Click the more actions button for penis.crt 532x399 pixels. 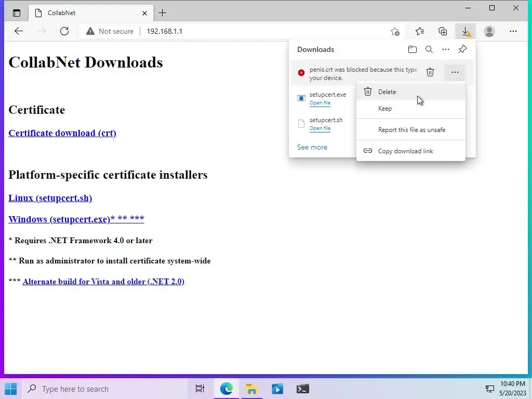455,72
